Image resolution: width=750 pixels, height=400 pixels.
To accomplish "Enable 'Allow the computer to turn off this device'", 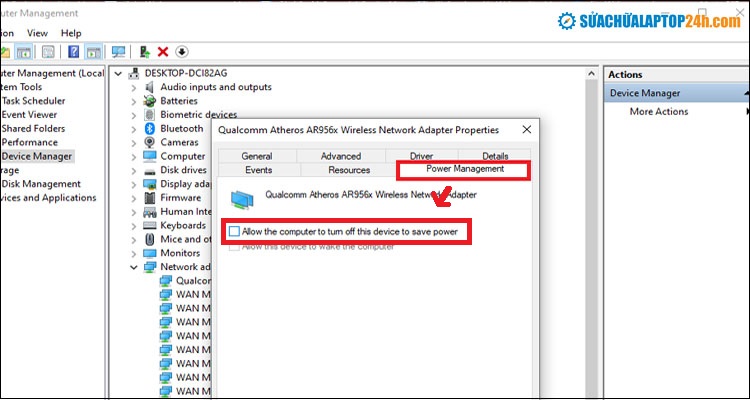I will click(234, 232).
